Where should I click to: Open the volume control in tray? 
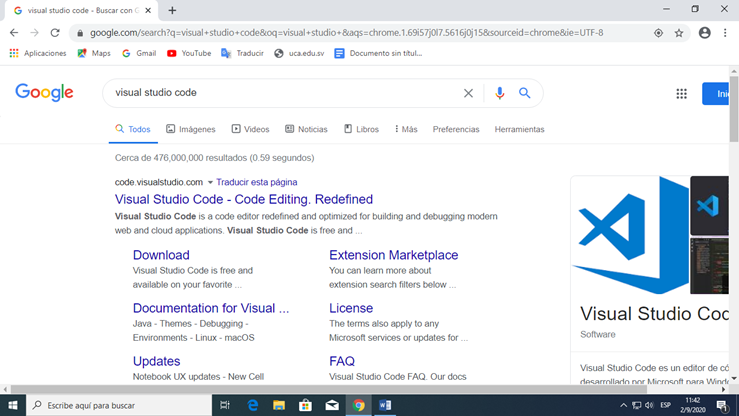(x=649, y=405)
